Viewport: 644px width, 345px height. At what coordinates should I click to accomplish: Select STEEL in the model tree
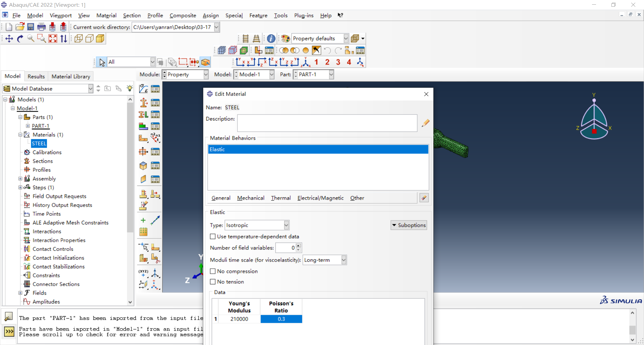click(39, 143)
